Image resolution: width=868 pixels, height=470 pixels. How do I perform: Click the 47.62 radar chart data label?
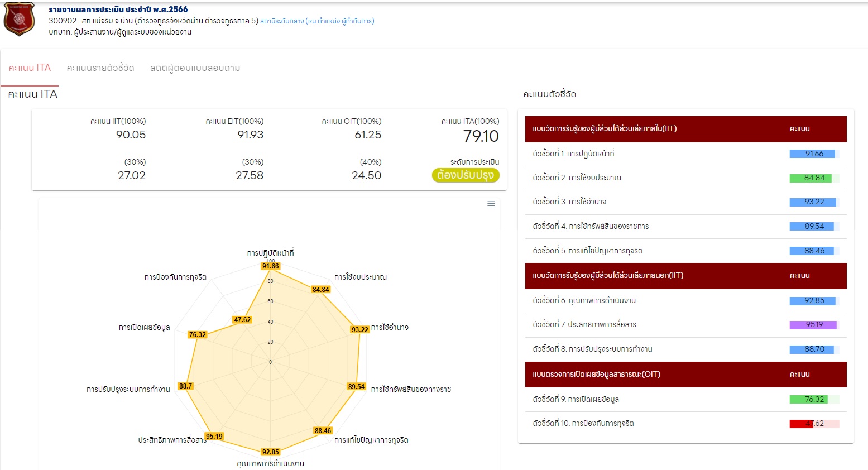click(x=242, y=320)
